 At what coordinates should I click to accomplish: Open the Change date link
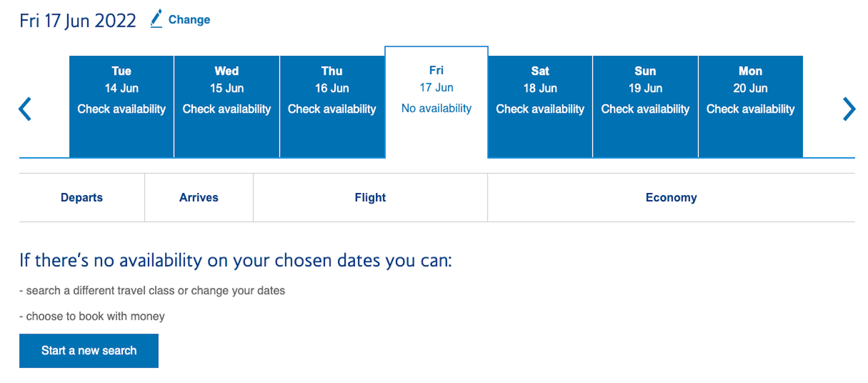[189, 20]
